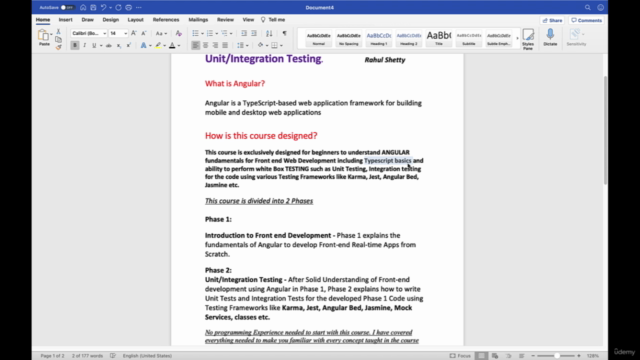Click the Tell me search box
This screenshot has width=640, height=360.
pos(273,20)
